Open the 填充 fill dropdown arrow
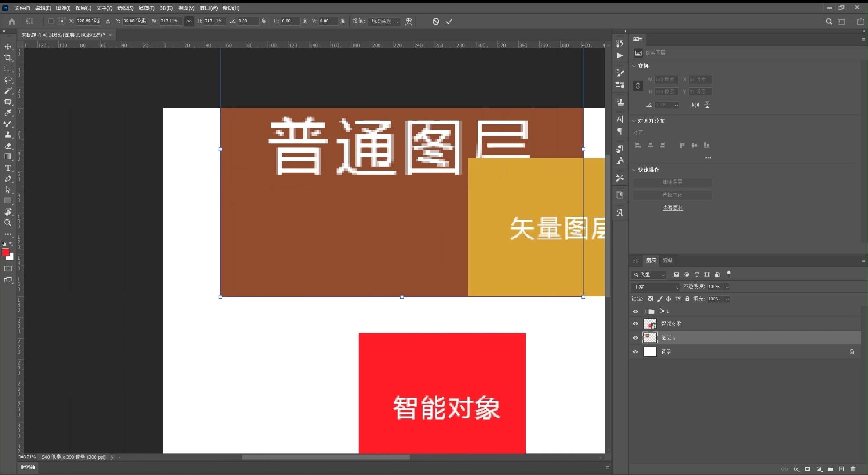This screenshot has width=868, height=475. [727, 299]
